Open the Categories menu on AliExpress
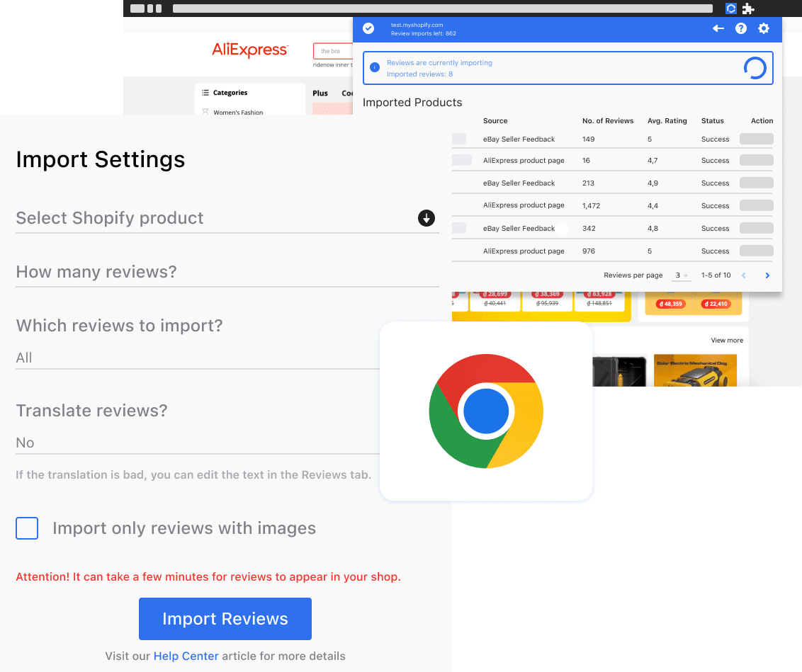 [230, 93]
